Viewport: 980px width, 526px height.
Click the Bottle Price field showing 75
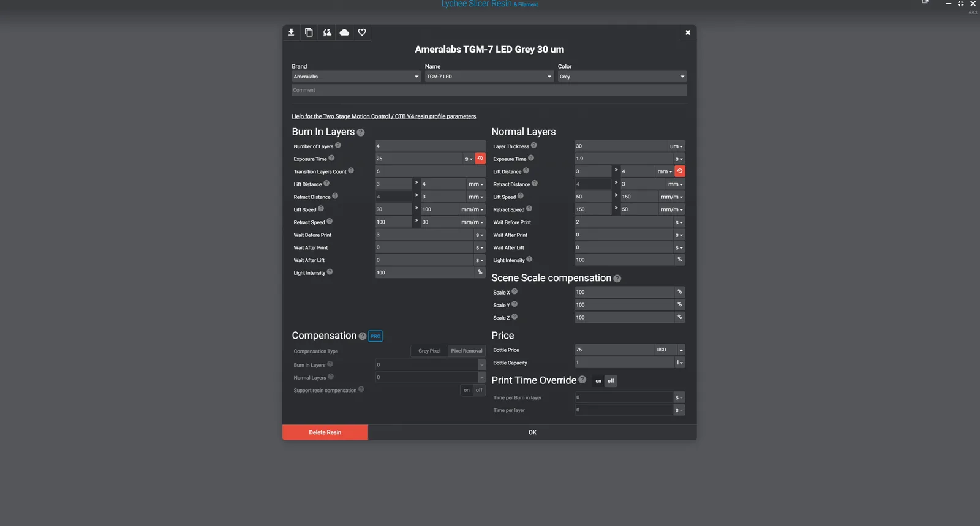(x=615, y=350)
